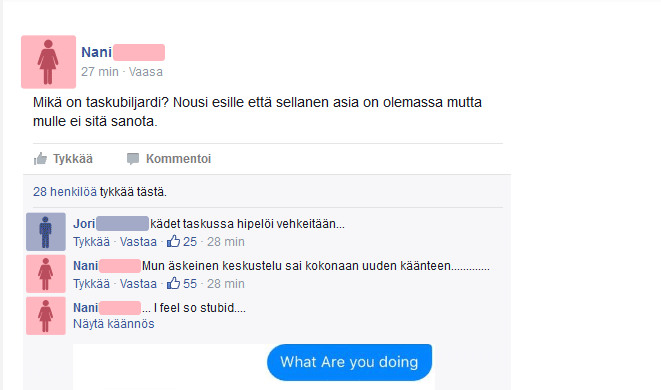Click Näytä käännös translation link

[x=114, y=324]
